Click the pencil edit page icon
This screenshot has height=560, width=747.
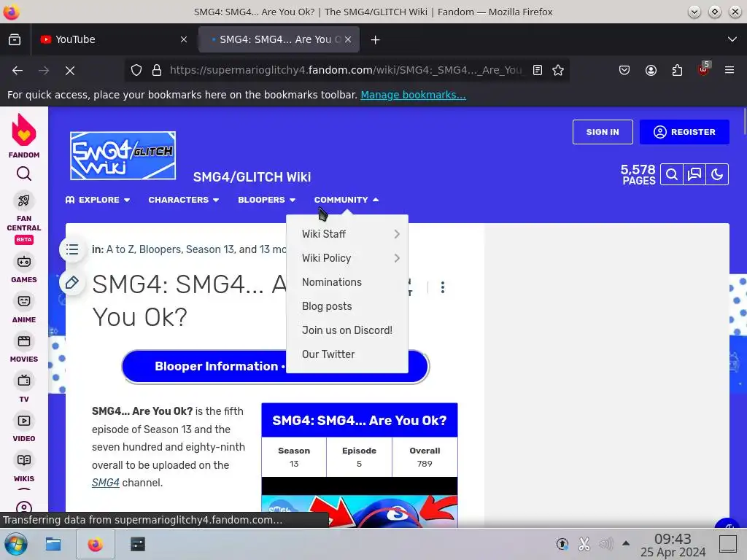tap(72, 282)
